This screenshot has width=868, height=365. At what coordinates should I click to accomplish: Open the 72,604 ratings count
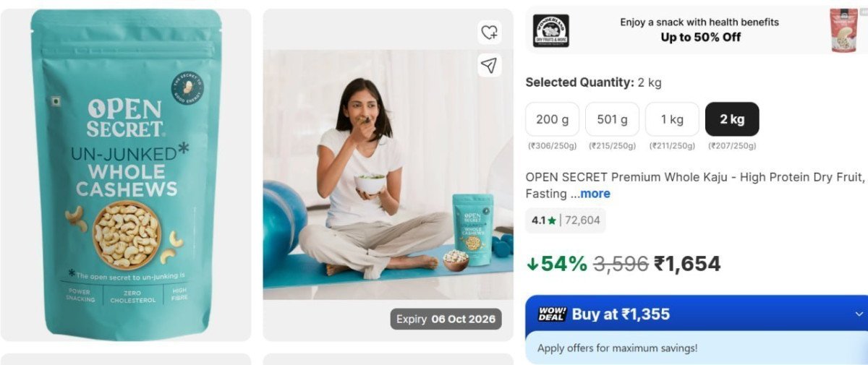pos(582,220)
